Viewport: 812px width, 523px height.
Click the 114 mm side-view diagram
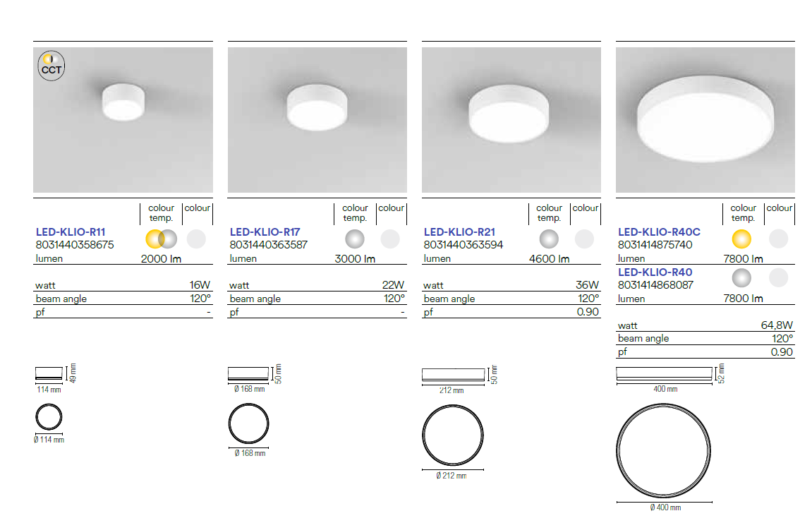click(49, 373)
